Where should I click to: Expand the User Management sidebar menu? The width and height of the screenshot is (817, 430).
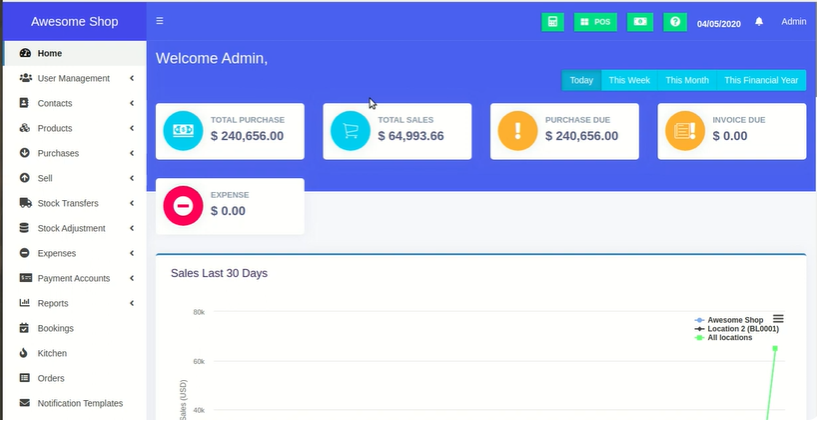click(73, 78)
